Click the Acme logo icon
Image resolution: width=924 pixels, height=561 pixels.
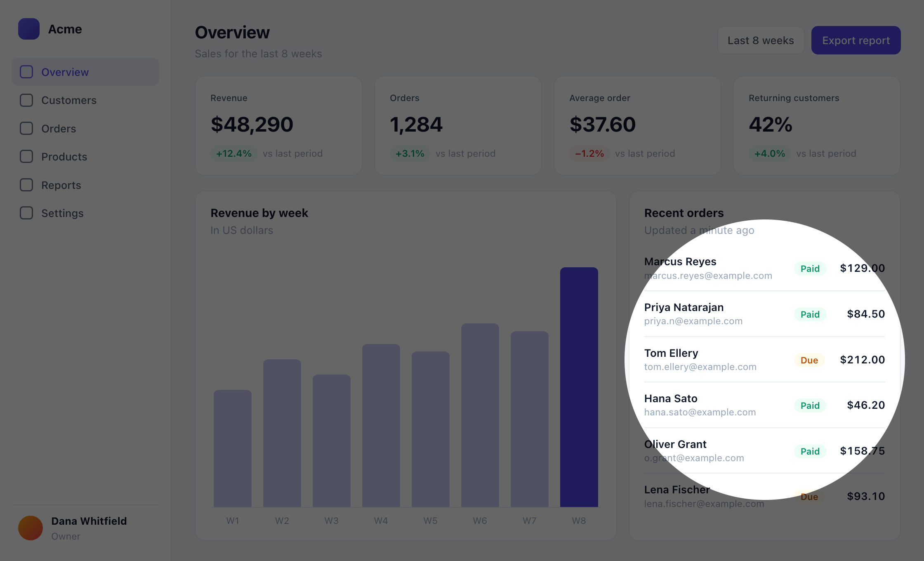pyautogui.click(x=29, y=29)
